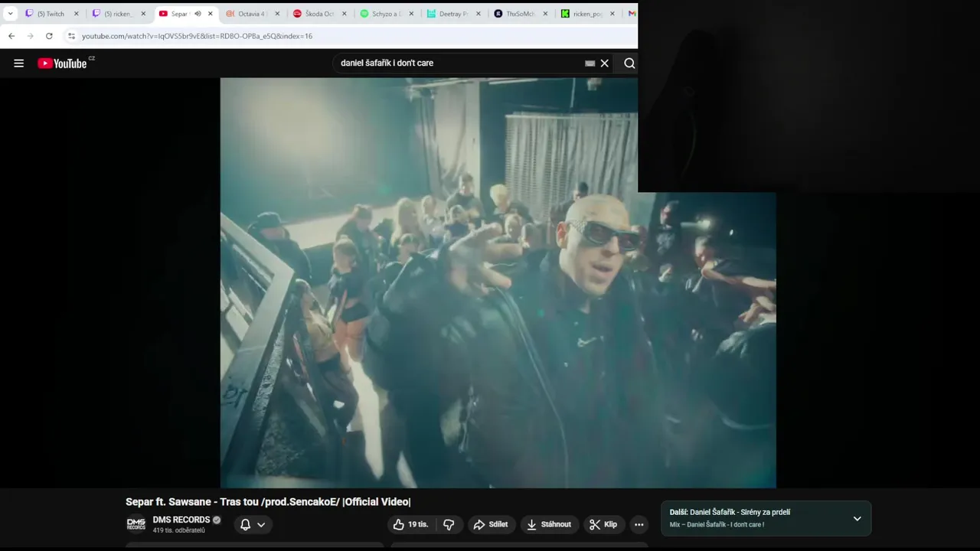
Task: Like the video with 19 tis. thumbs-up
Action: pyautogui.click(x=410, y=524)
